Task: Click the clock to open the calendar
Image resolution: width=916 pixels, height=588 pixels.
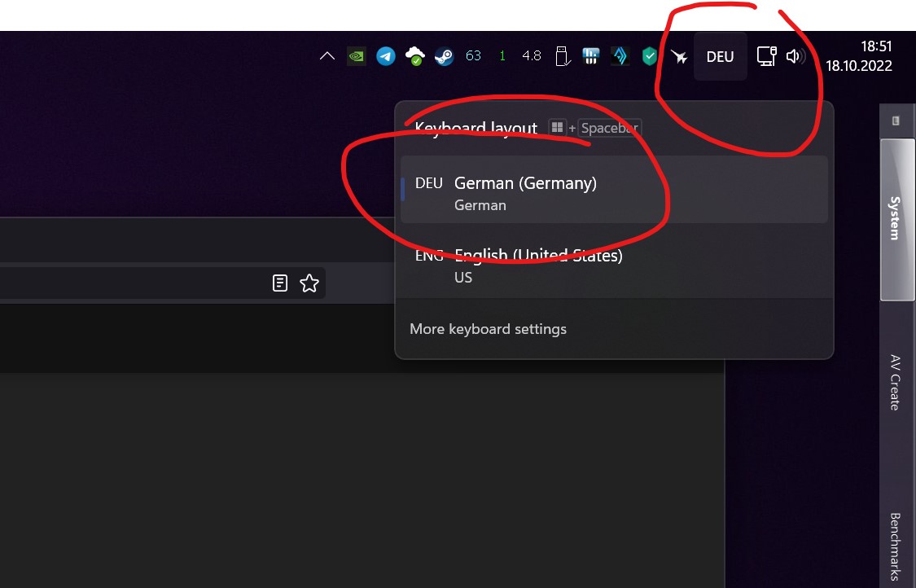Action: [859, 55]
